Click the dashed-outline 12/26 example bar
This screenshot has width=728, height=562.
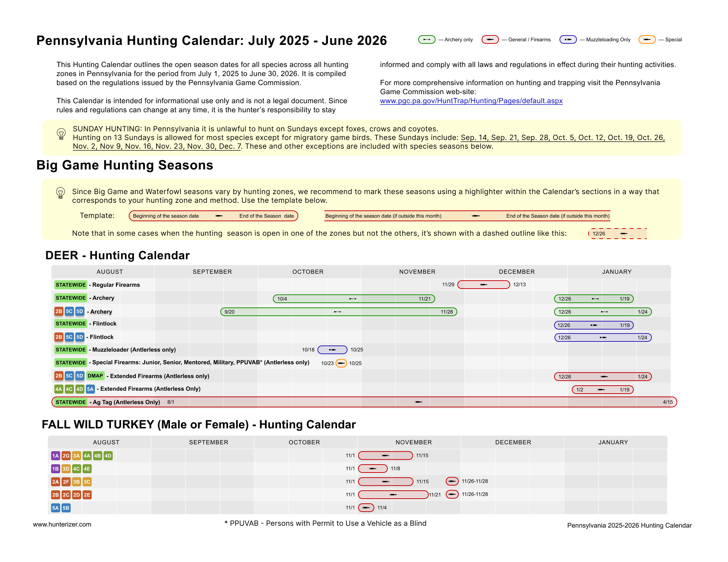pyautogui.click(x=617, y=234)
